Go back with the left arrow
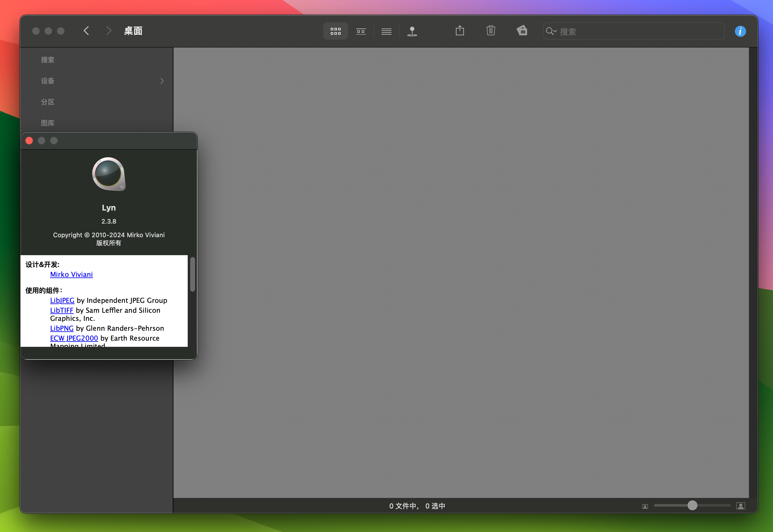 point(86,31)
